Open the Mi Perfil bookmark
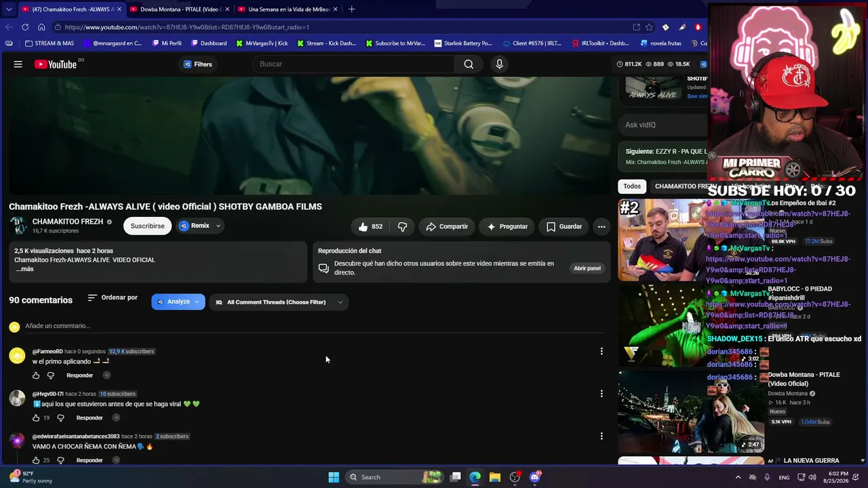The image size is (868, 488). (167, 43)
